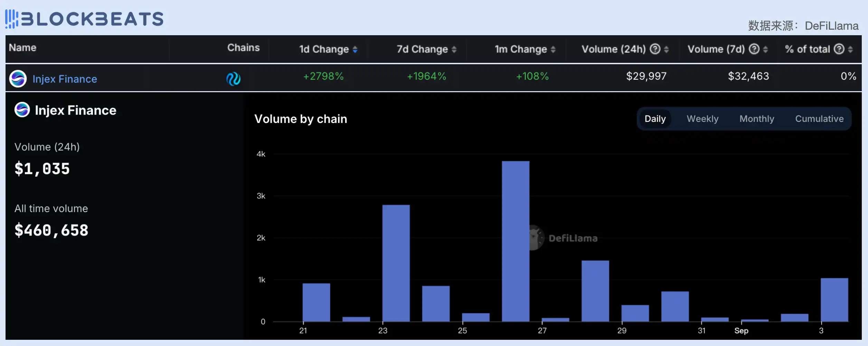Image resolution: width=868 pixels, height=346 pixels.
Task: Switch chart to Daily view
Action: (655, 119)
